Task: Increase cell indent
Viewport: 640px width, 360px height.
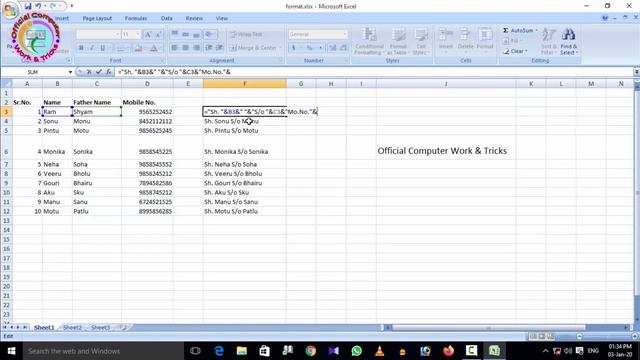Action: (x=219, y=48)
